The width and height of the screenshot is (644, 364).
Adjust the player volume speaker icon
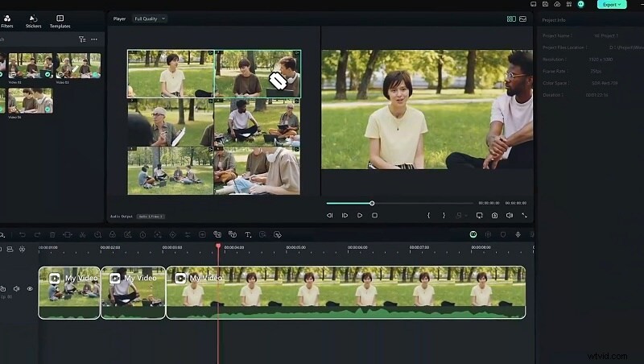[x=510, y=215]
